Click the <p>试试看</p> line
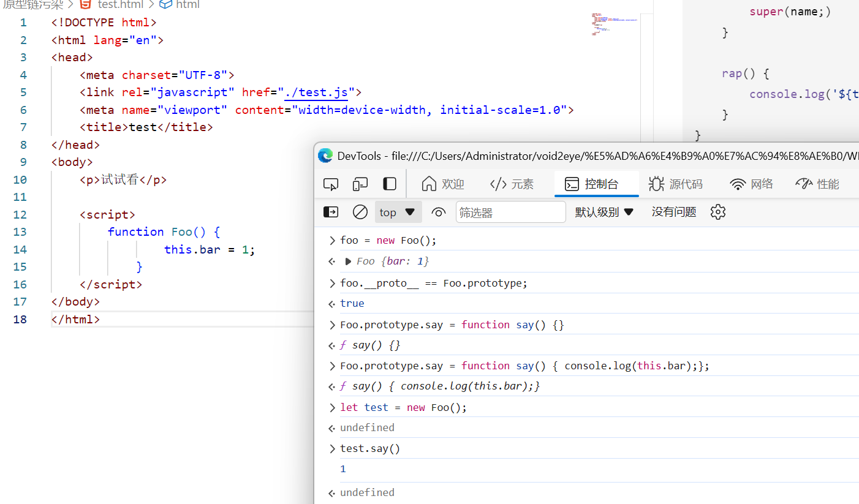 tap(123, 179)
